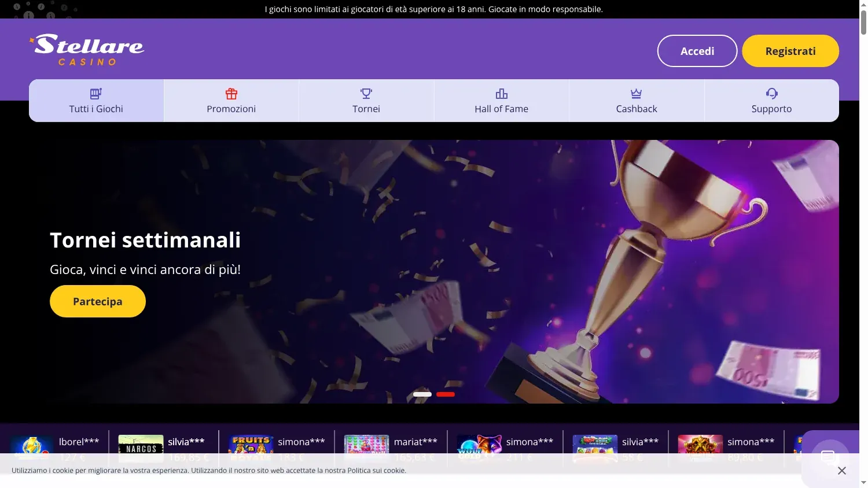Click the Stellare Casino logo
This screenshot has height=488, width=868.
click(87, 50)
